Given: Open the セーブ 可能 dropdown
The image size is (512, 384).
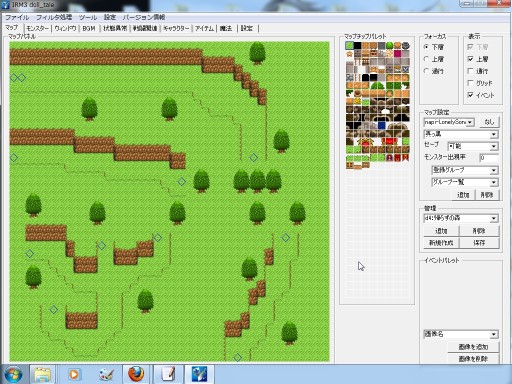Looking at the screenshot, I should [x=473, y=146].
